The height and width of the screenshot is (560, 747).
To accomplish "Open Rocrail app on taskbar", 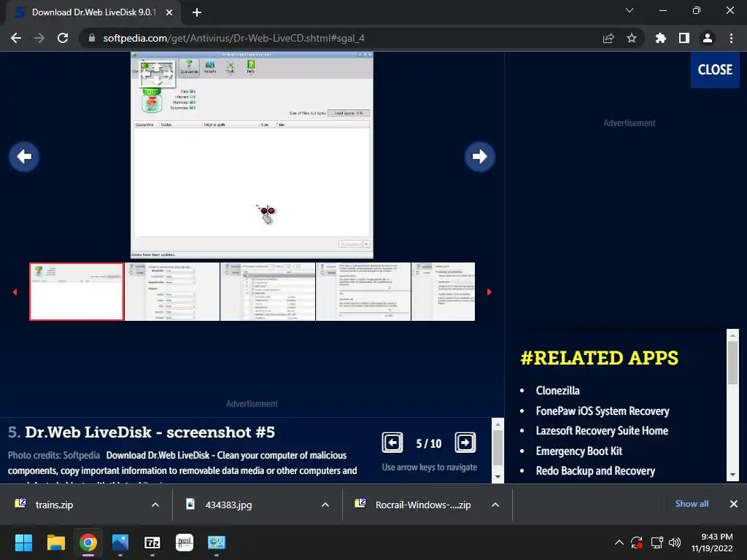I will point(185,542).
